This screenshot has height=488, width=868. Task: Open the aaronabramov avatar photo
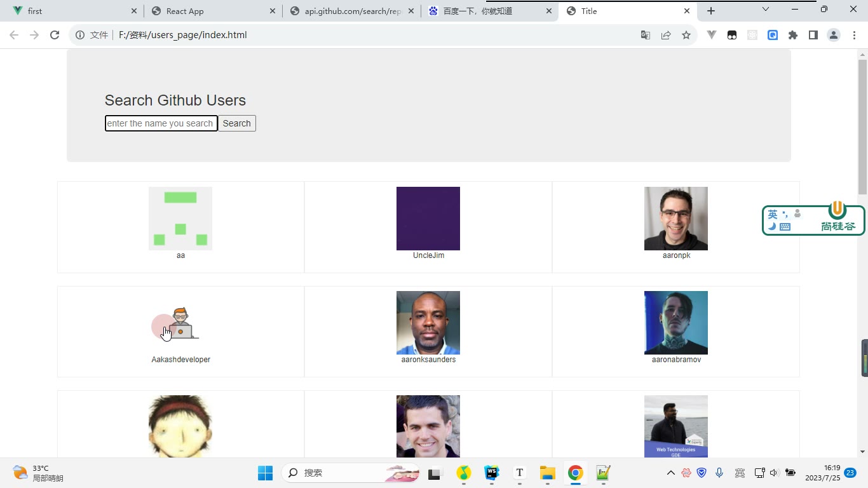(676, 323)
